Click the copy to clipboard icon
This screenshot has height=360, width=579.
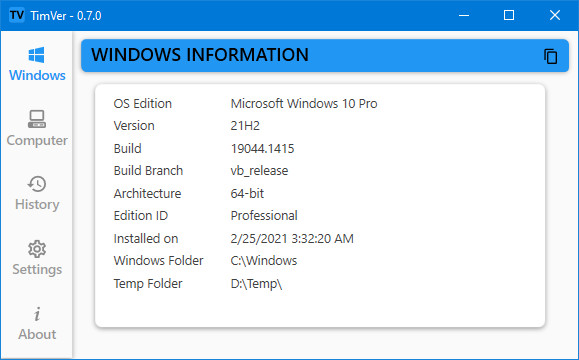(x=550, y=56)
